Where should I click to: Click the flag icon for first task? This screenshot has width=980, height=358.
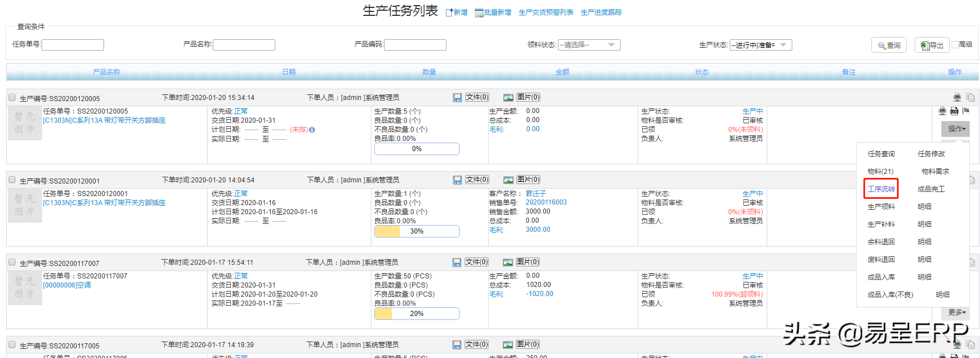pyautogui.click(x=965, y=111)
